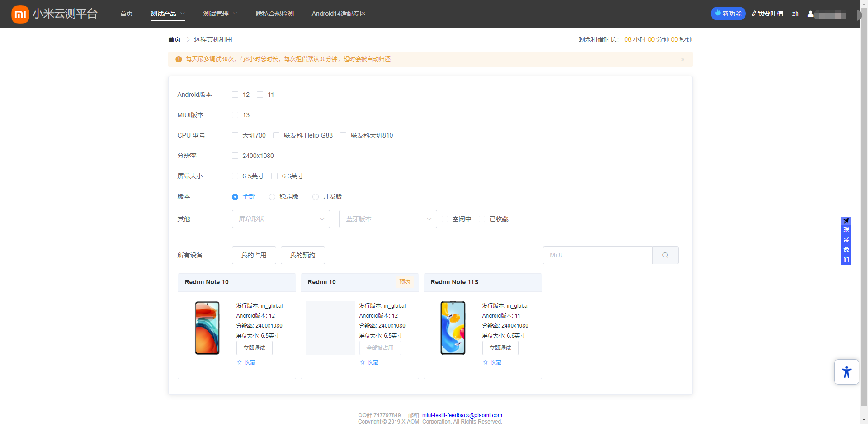Open the 屏幕形状 dropdown
Viewport: 868px width, 424px height.
pos(281,219)
